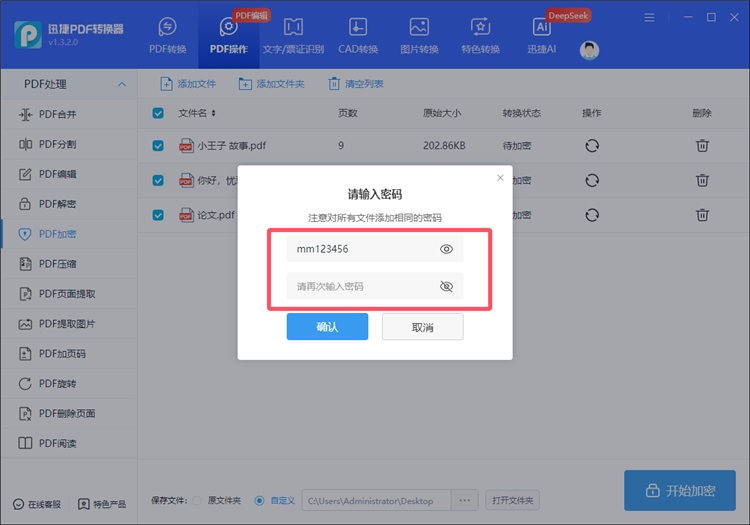Image resolution: width=750 pixels, height=525 pixels.
Task: Open 特色转换 tab
Action: [x=480, y=35]
